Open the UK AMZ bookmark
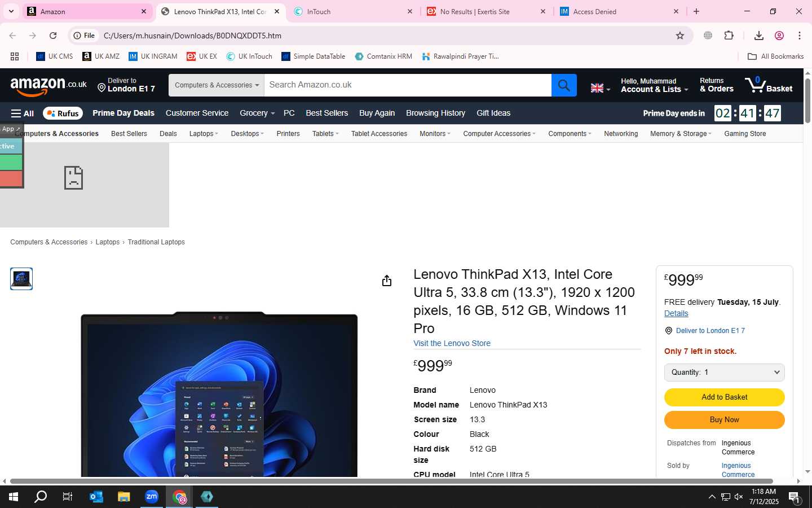Image resolution: width=812 pixels, height=508 pixels. (101, 56)
